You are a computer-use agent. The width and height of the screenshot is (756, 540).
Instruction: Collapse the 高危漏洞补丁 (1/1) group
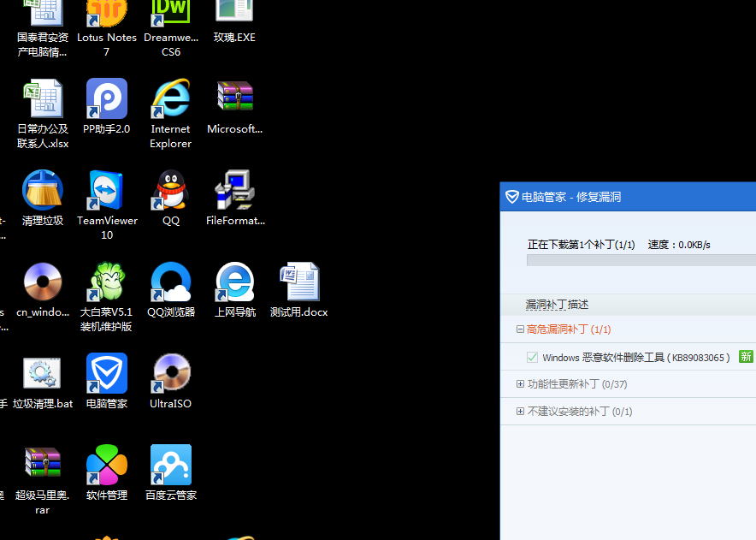pos(520,329)
